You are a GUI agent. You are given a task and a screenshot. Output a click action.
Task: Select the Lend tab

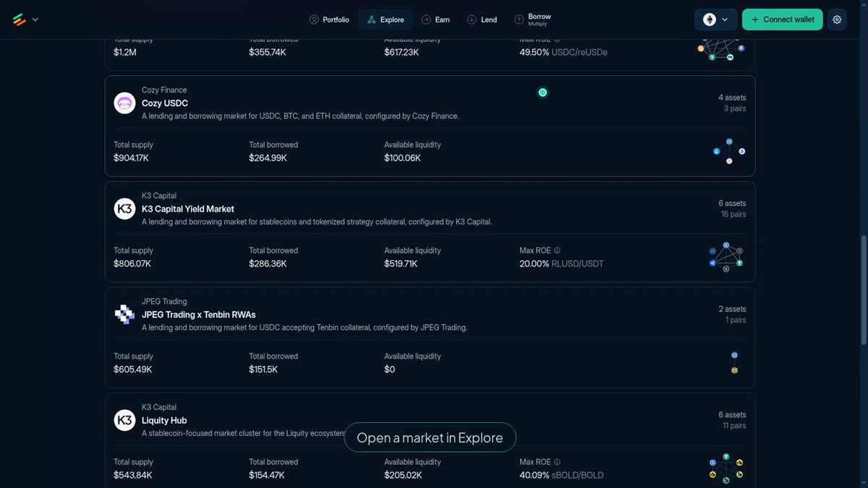pyautogui.click(x=482, y=20)
